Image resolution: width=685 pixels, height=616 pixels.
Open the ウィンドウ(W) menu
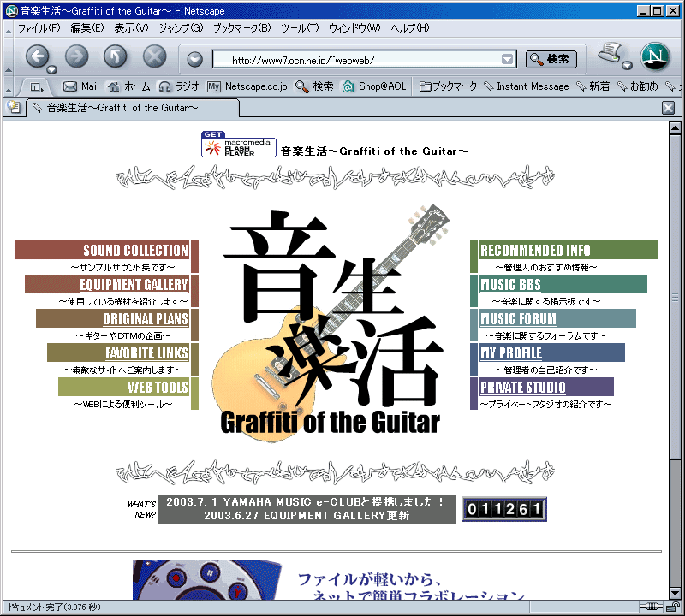[x=354, y=28]
